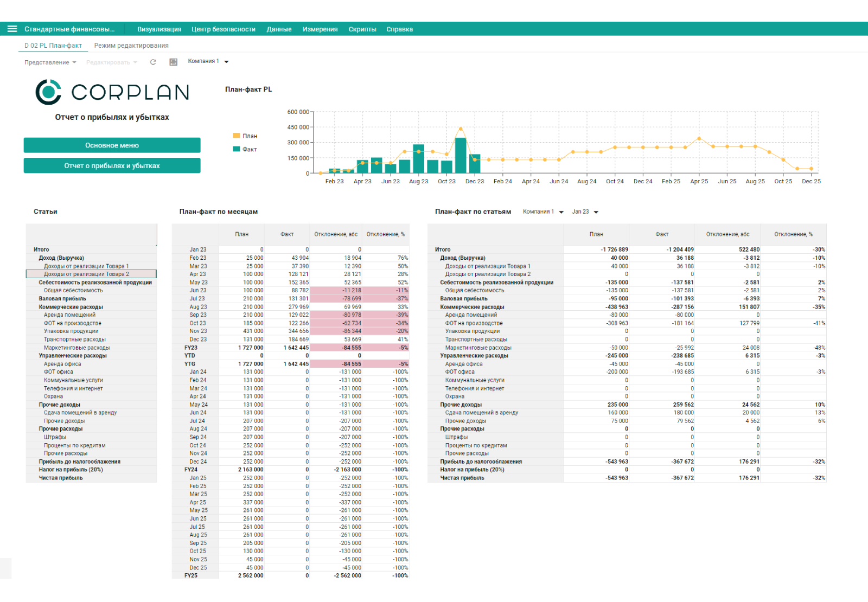Viewport: 868px width, 602px height.
Task: Switch to the Режим редактирования tab
Action: pos(131,46)
